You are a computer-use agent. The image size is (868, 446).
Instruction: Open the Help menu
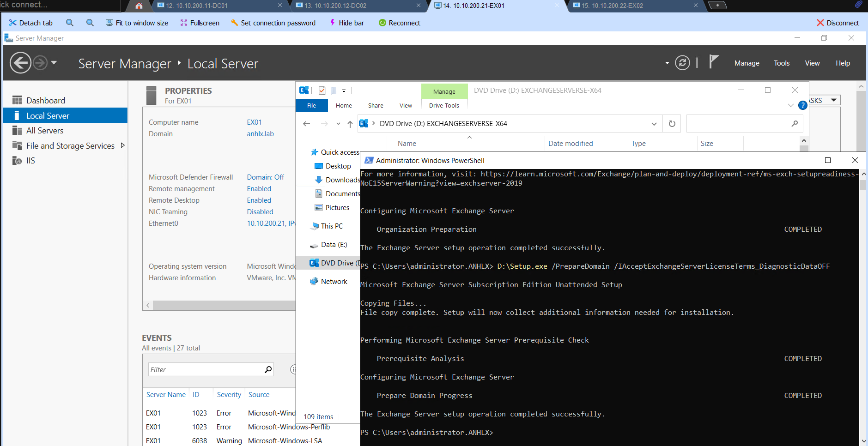coord(843,63)
